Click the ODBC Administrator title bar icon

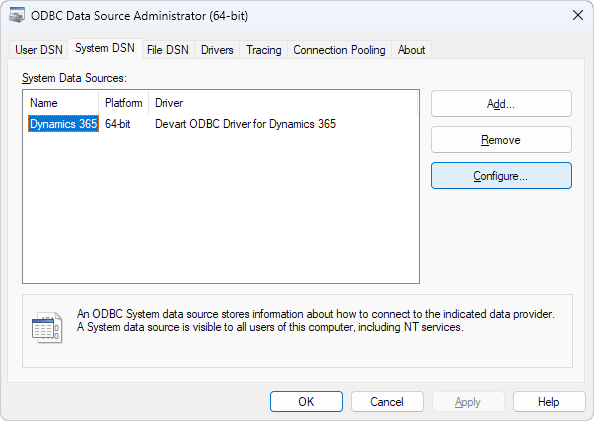click(x=17, y=16)
